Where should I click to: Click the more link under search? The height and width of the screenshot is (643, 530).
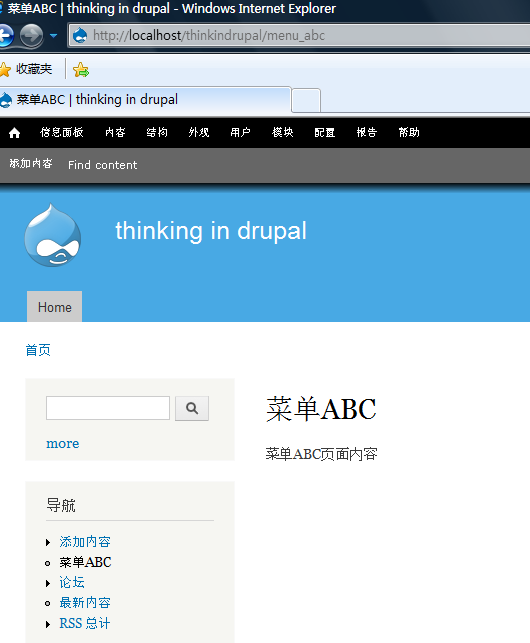[63, 443]
